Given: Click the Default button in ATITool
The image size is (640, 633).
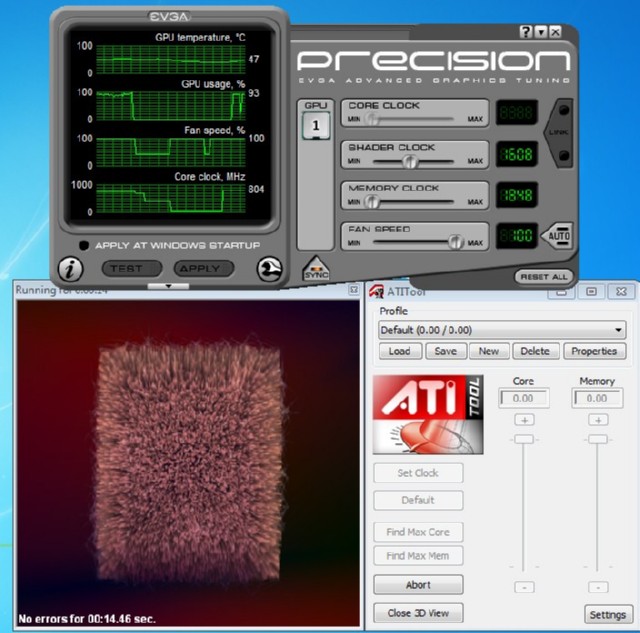Looking at the screenshot, I should [x=418, y=500].
